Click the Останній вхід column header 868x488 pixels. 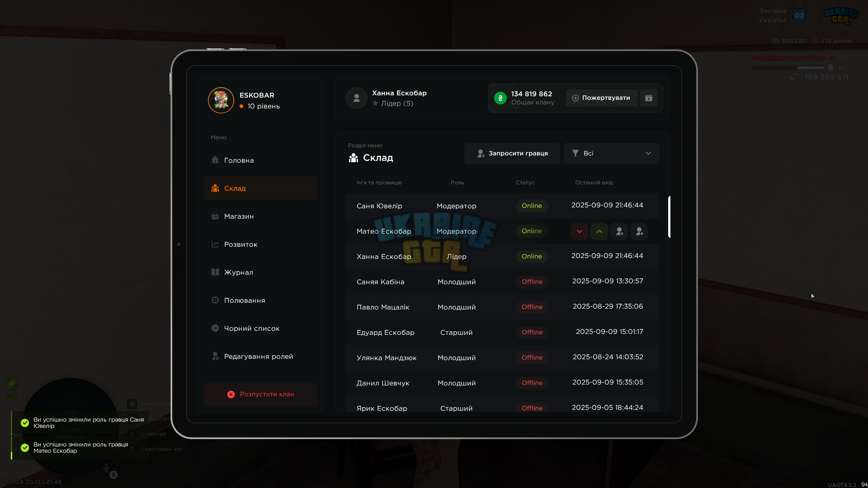pos(594,183)
